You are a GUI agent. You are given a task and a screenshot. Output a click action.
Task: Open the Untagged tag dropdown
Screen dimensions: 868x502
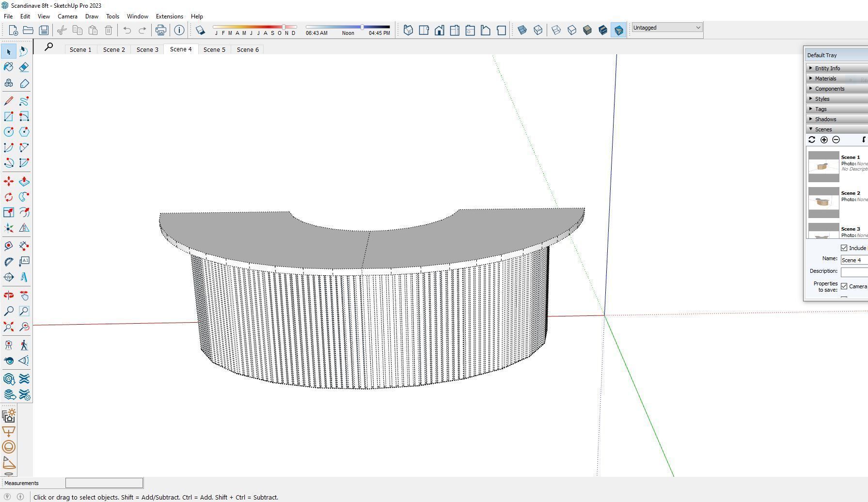(x=667, y=28)
